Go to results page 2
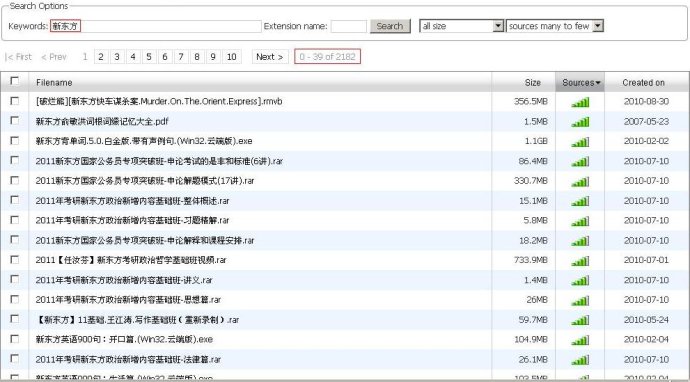 click(101, 57)
